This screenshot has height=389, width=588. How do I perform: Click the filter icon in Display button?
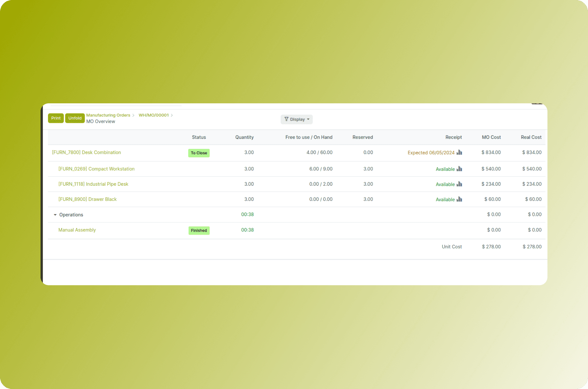[286, 119]
